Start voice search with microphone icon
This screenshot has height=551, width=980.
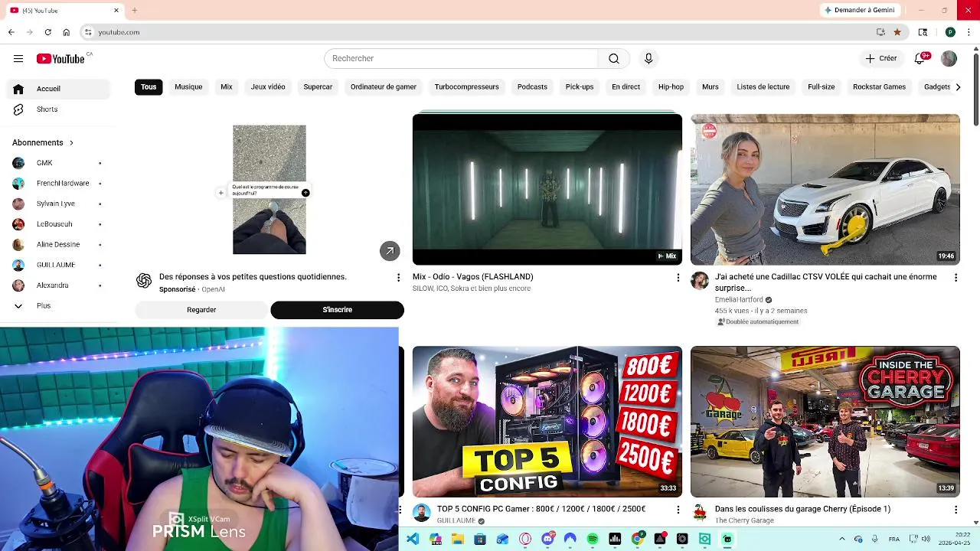648,58
